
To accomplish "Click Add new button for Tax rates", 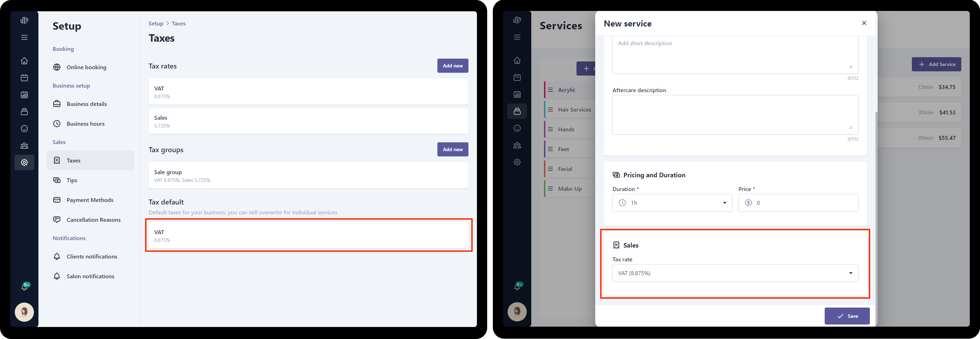I will tap(453, 66).
